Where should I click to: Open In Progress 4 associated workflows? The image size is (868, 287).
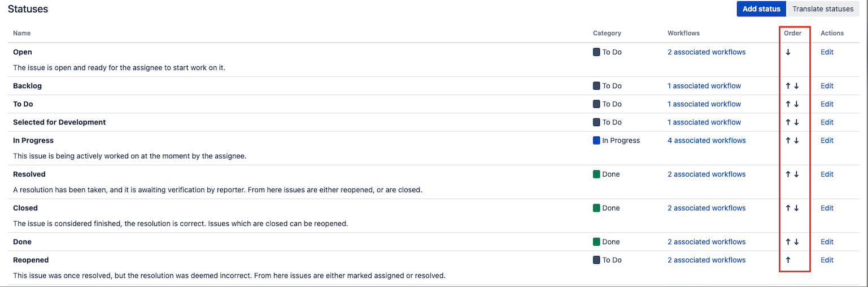coord(706,141)
